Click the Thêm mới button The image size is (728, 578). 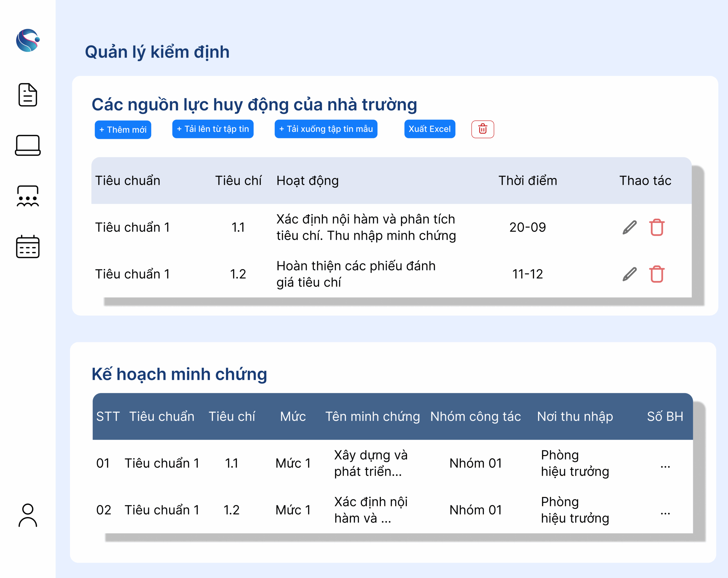click(123, 130)
